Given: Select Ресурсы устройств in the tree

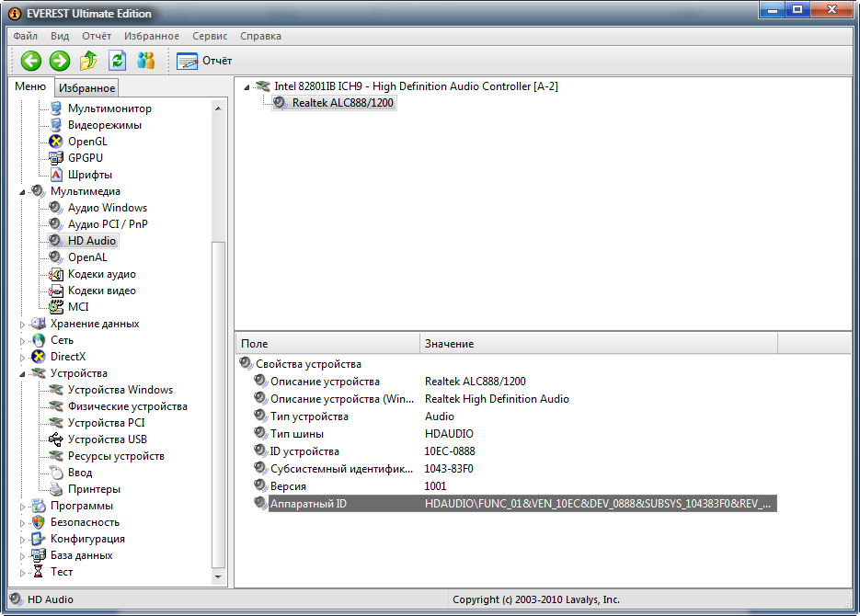Looking at the screenshot, I should [x=116, y=456].
